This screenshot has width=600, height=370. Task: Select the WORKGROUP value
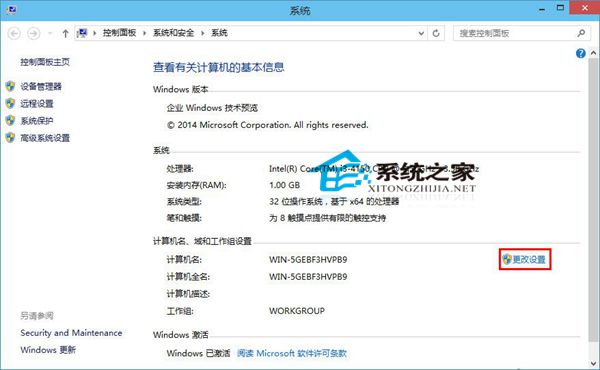pyautogui.click(x=297, y=311)
